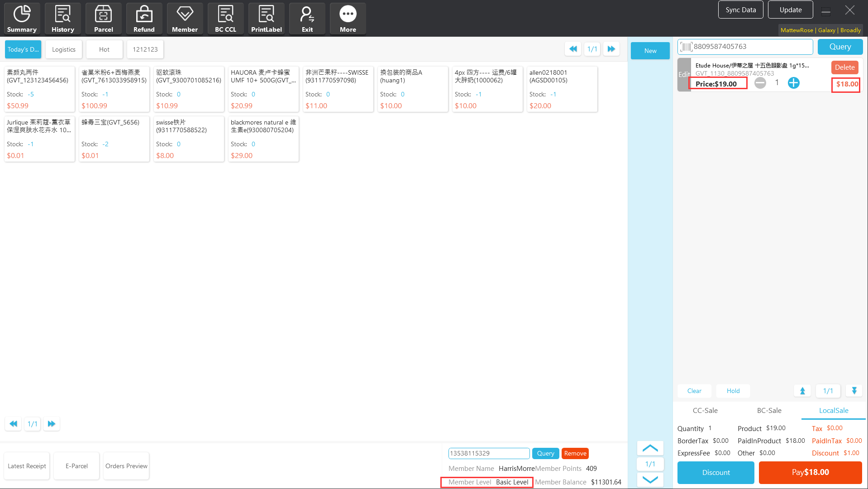Increase item quantity with plus button
868x489 pixels.
793,83
